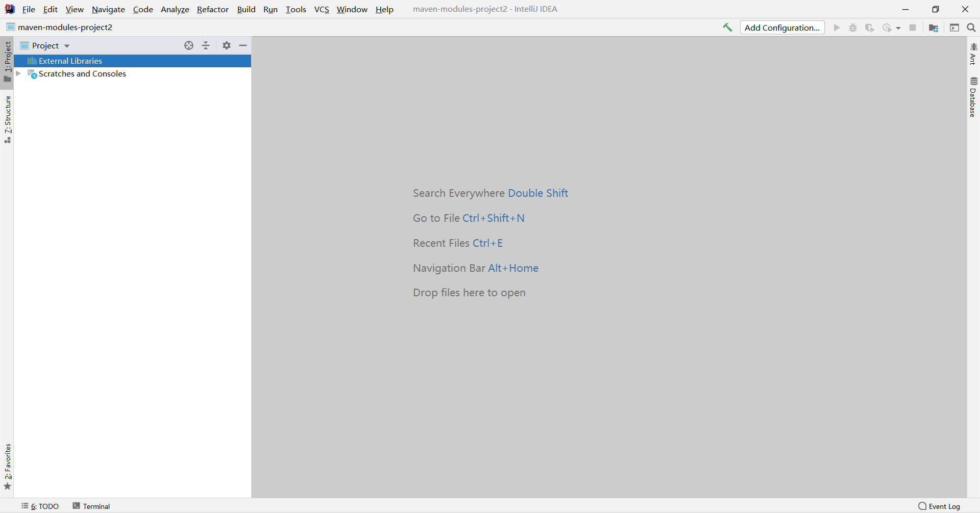Restore down the IntelliJ window

click(x=935, y=9)
